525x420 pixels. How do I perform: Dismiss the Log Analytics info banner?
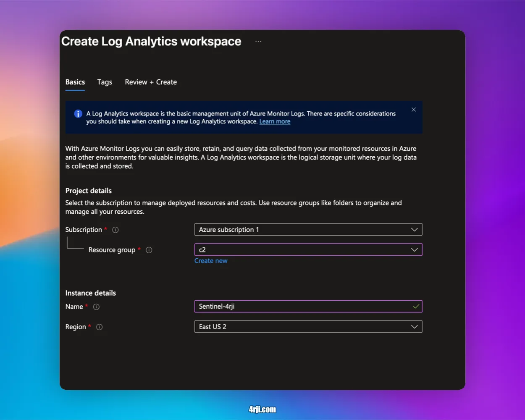(x=414, y=110)
